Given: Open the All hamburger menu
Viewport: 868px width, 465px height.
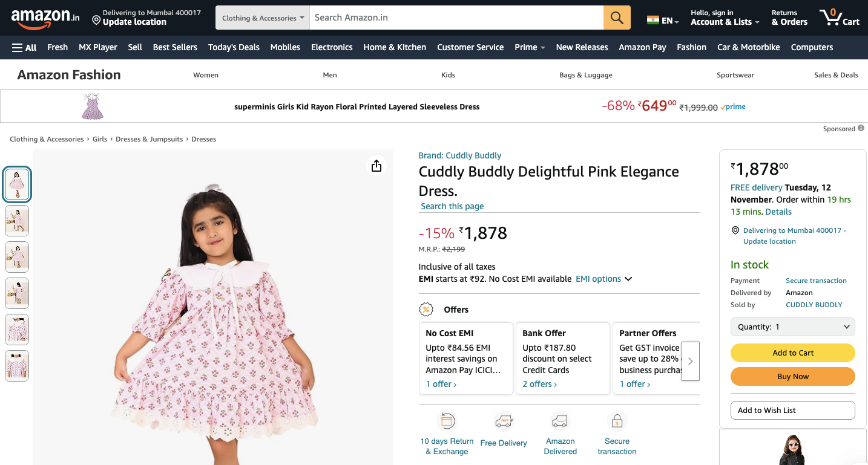Looking at the screenshot, I should coord(24,47).
